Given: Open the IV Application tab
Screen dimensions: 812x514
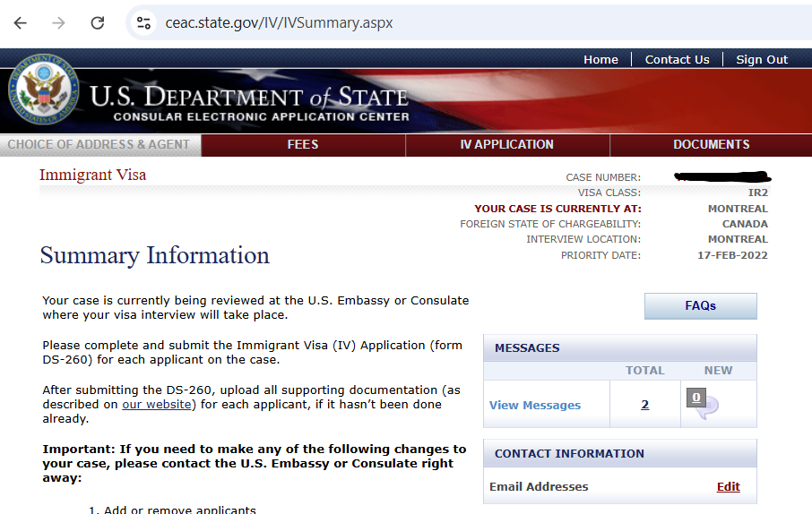Looking at the screenshot, I should tap(507, 145).
